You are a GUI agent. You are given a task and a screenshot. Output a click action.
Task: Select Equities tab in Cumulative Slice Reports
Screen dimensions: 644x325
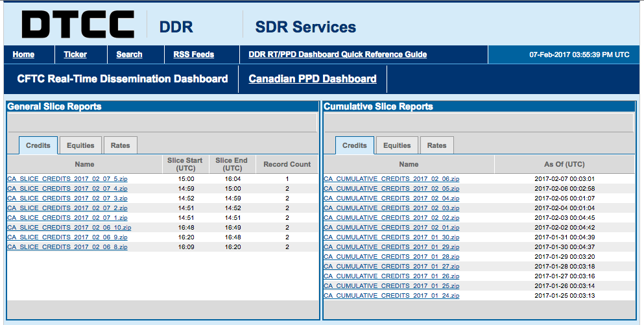tap(397, 145)
